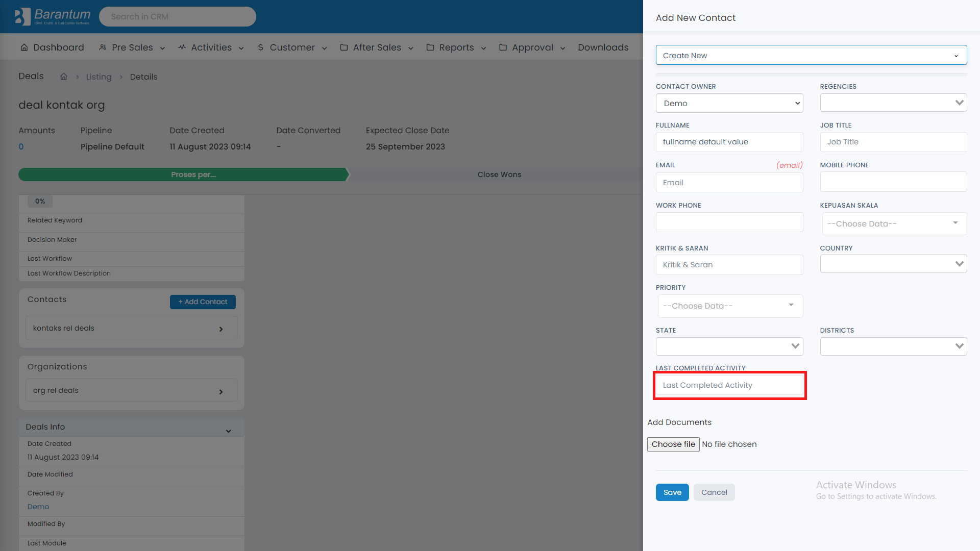Open the Approval menu
This screenshot has height=551, width=980.
[532, 47]
